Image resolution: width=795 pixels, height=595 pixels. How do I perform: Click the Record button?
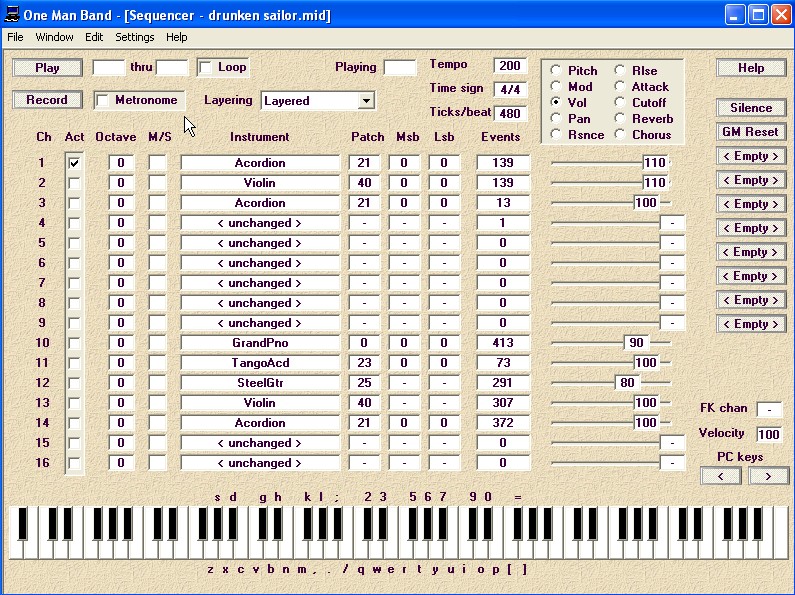[47, 100]
